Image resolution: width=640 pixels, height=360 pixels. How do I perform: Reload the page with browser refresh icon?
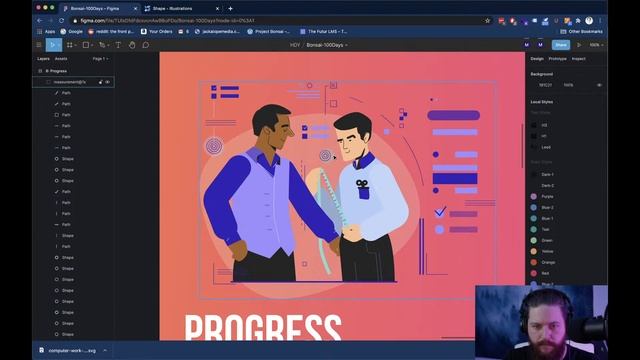coord(61,20)
